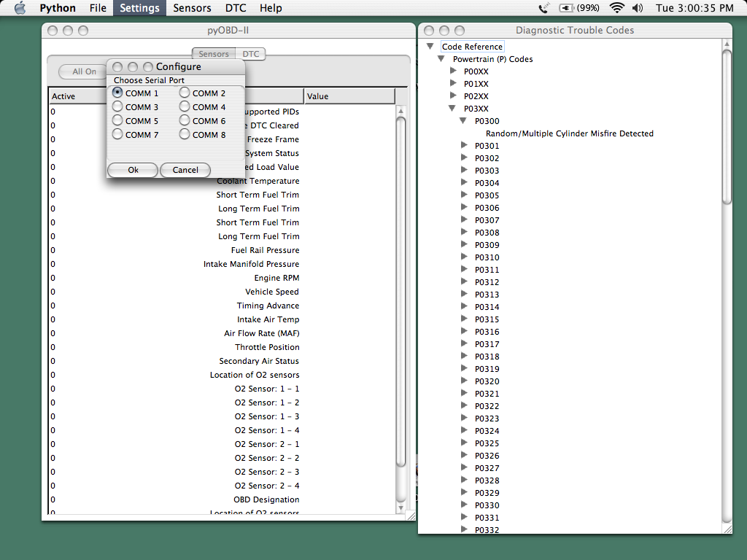This screenshot has width=747, height=560.
Task: Collapse the P03XX code group
Action: pyautogui.click(x=453, y=108)
